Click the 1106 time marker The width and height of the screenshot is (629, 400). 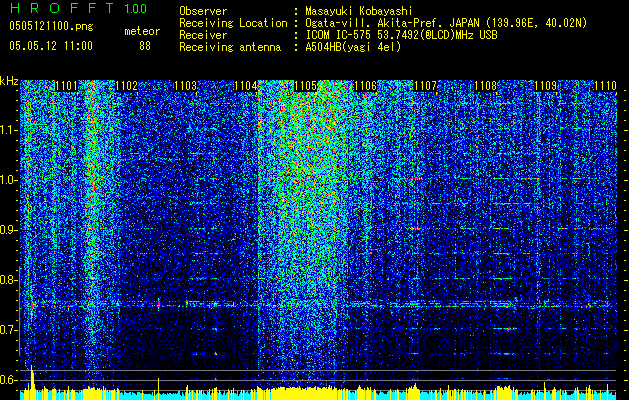[x=365, y=86]
